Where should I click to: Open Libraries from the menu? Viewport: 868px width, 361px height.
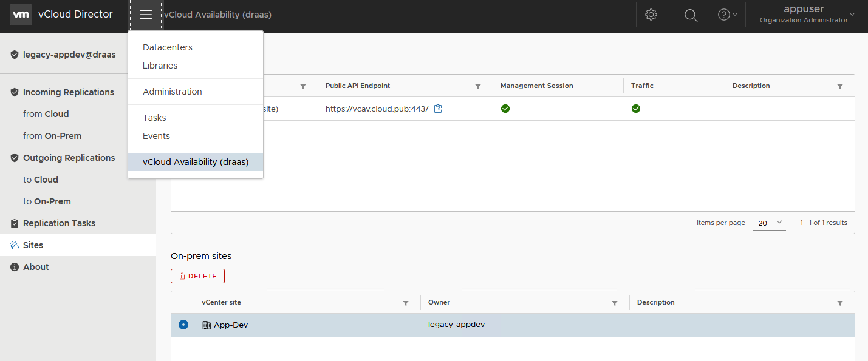160,66
